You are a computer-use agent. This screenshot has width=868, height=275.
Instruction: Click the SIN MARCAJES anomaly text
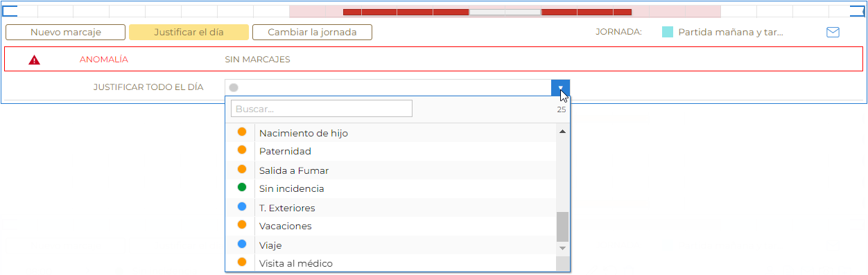coord(257,60)
